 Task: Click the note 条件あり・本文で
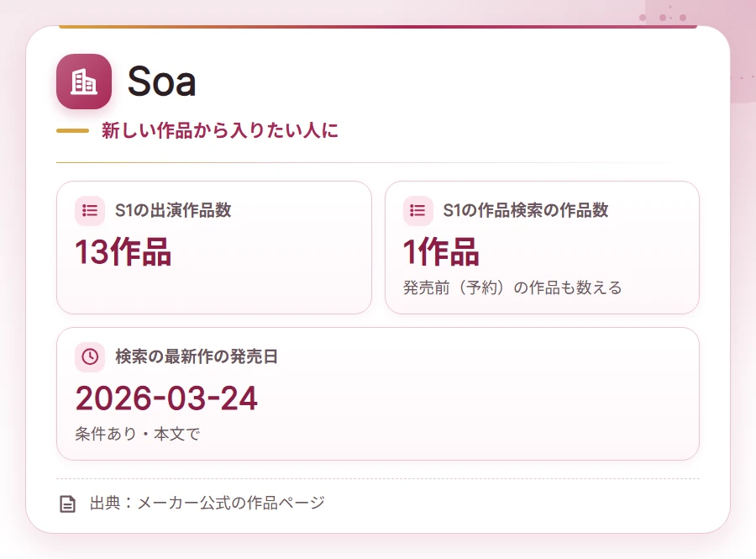tap(138, 434)
